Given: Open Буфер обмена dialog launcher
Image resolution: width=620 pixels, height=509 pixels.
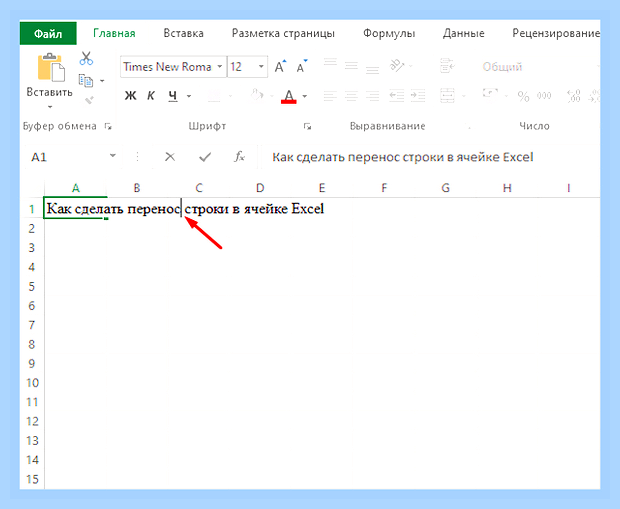Looking at the screenshot, I should [x=108, y=127].
